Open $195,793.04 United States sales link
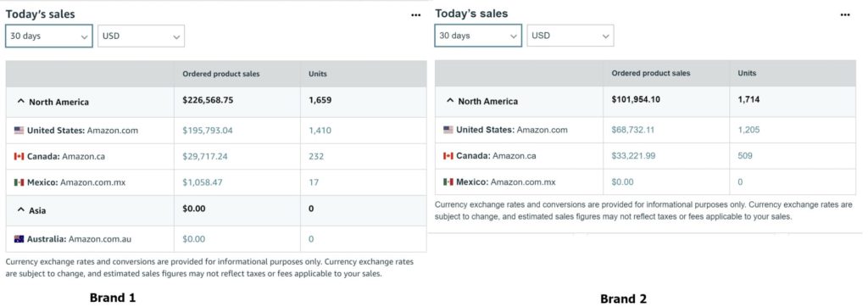Screen dimensions: 868x307 coord(208,131)
